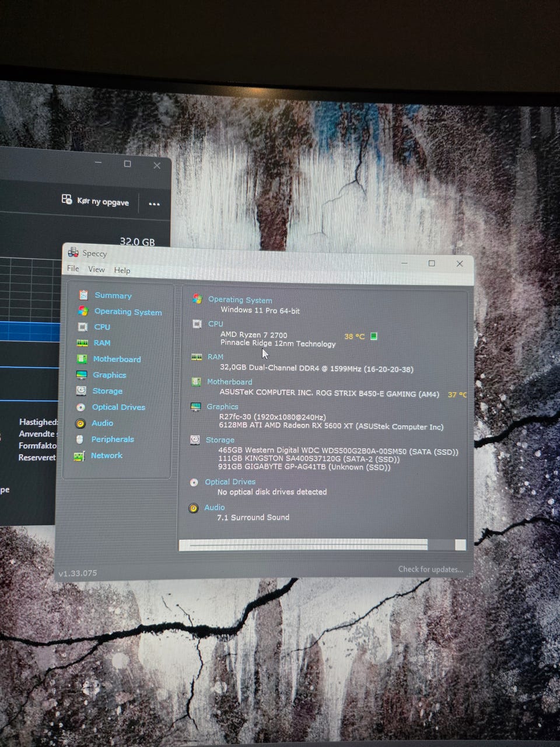The image size is (560, 747).
Task: Select Summary in the sidebar
Action: tap(113, 295)
